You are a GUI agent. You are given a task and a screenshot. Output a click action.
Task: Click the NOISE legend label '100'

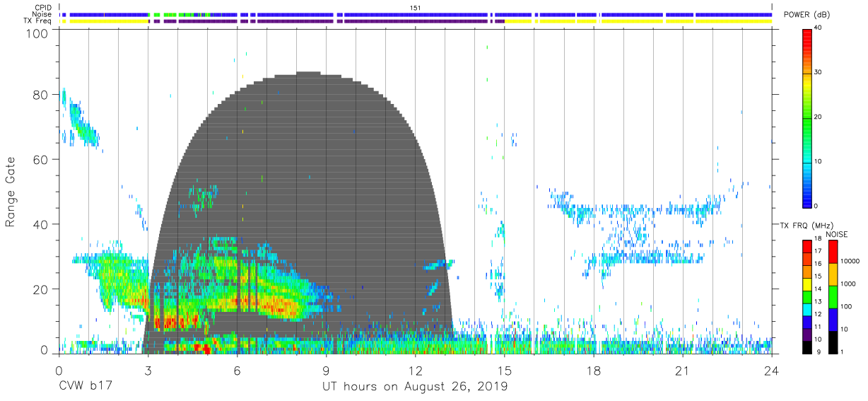pyautogui.click(x=847, y=306)
